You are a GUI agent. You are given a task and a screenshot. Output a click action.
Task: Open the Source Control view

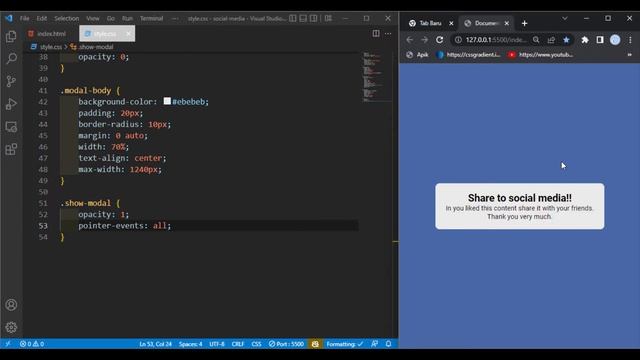(x=11, y=81)
